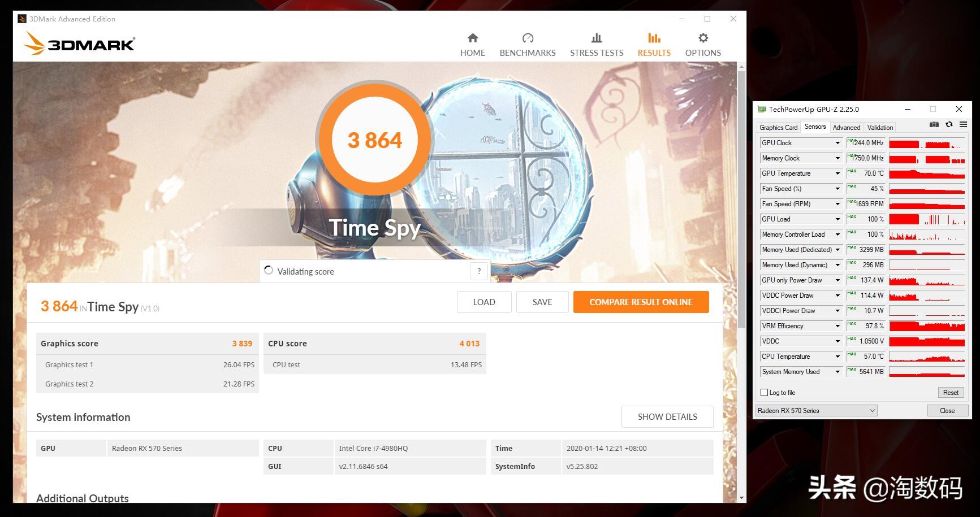The image size is (980, 517).
Task: Expand the VRM Efficiency sensor dropdown
Action: pyautogui.click(x=837, y=326)
